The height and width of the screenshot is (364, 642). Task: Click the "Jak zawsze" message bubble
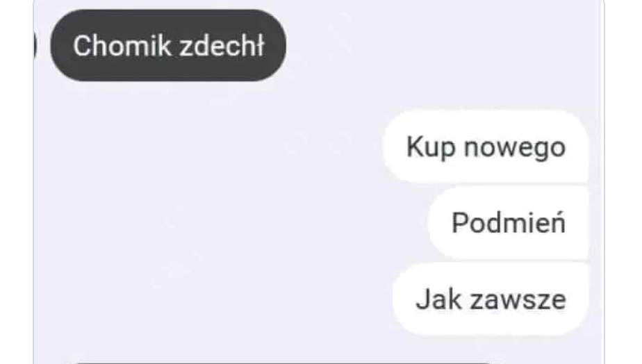point(491,299)
